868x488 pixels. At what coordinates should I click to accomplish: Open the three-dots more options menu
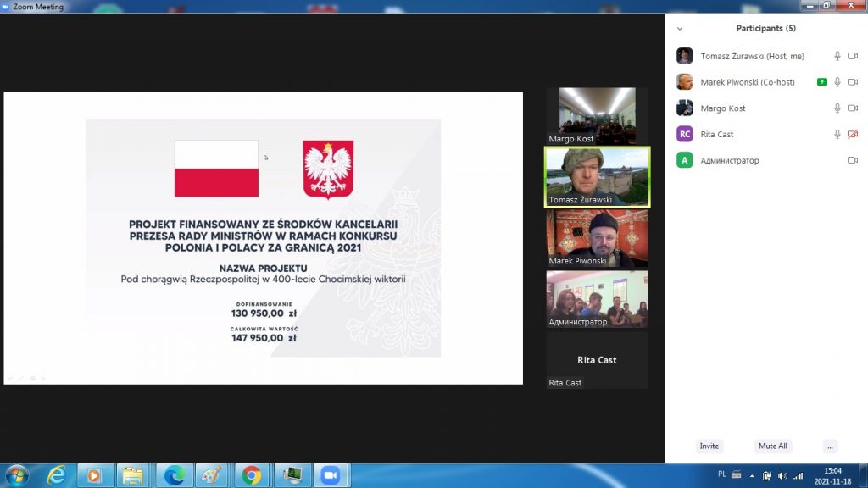pos(830,446)
